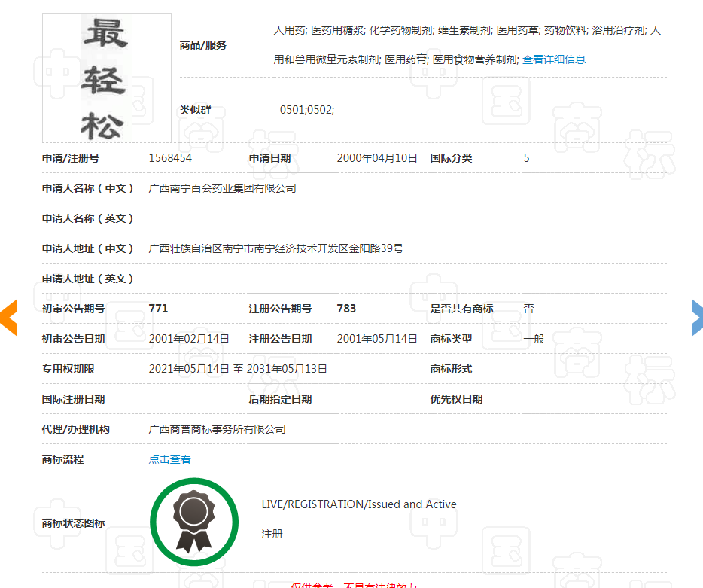Screen dimensions: 703x588
Task: Select the 专用权期限 label
Action: point(68,369)
